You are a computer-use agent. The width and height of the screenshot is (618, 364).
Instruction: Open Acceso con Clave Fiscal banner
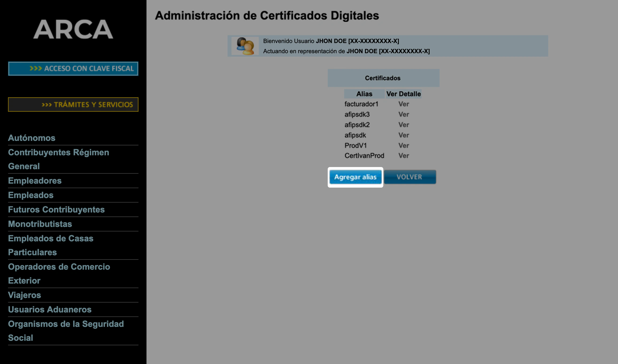73,69
